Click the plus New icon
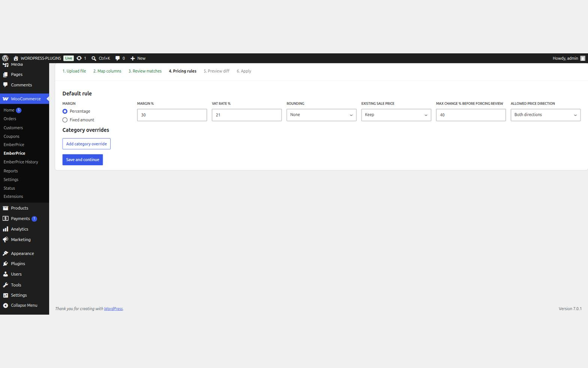The image size is (588, 368). click(133, 58)
